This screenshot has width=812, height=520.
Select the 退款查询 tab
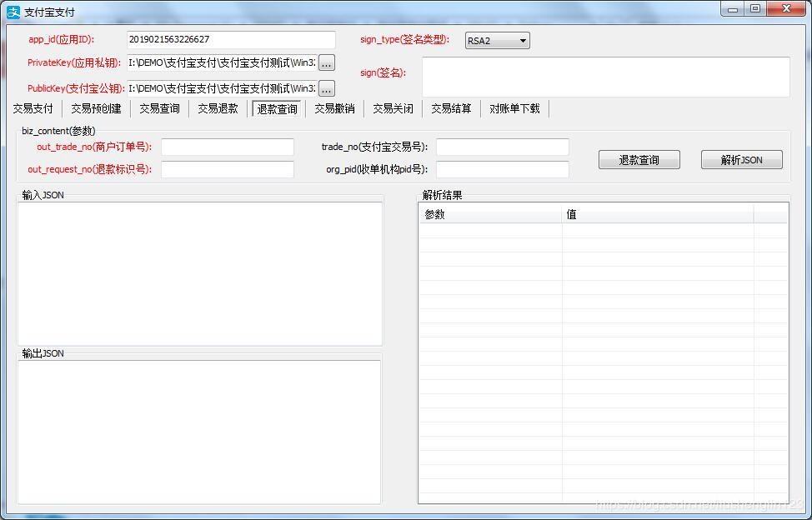277,108
